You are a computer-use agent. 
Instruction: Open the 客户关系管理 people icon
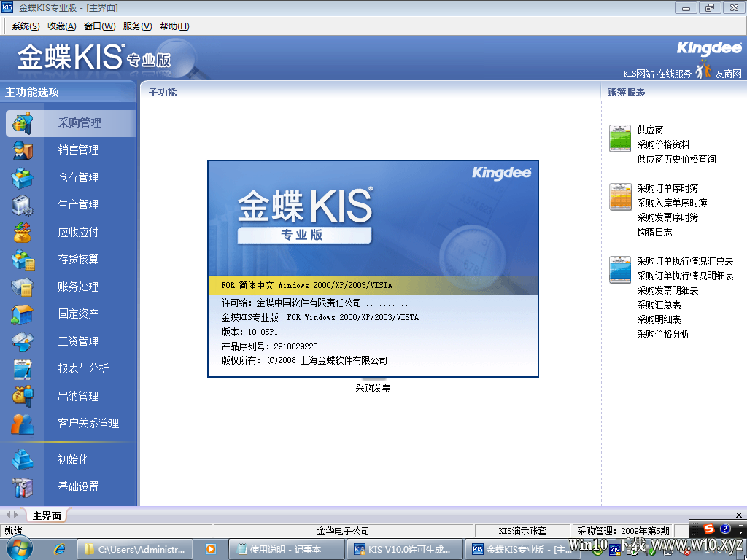tap(23, 424)
